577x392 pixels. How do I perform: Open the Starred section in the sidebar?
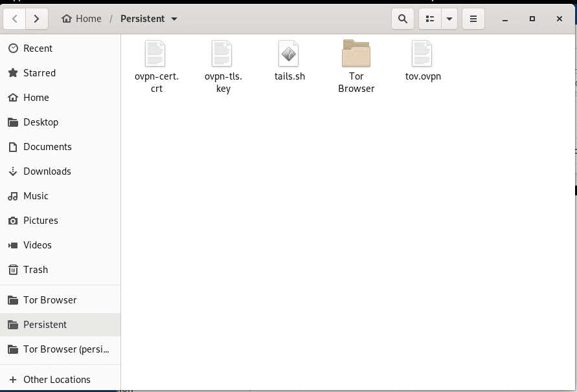pos(39,72)
